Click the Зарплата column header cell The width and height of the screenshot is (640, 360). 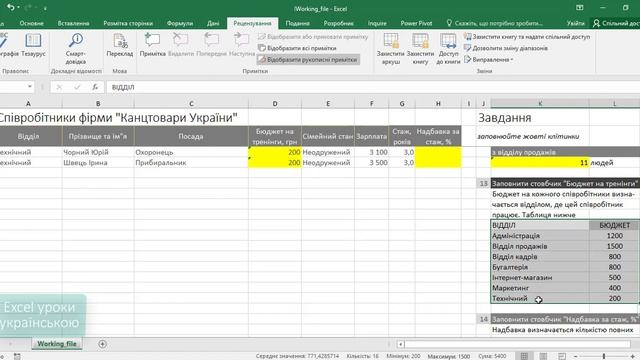click(371, 136)
